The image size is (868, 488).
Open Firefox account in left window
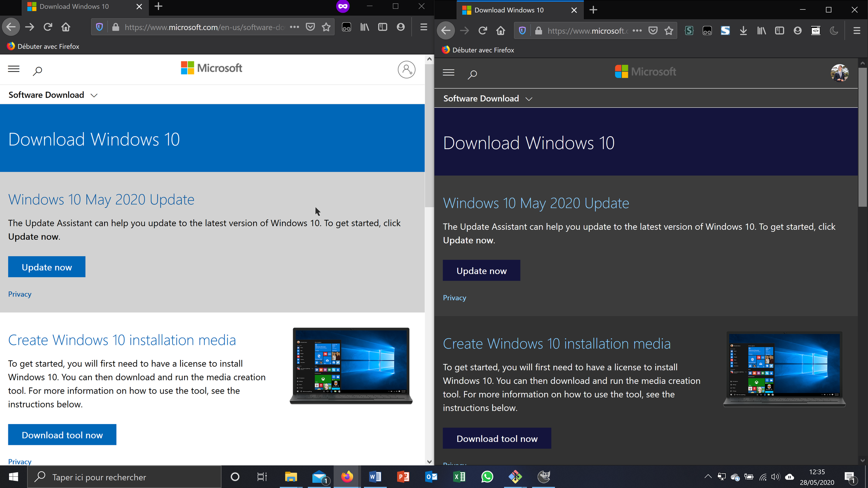pos(401,27)
